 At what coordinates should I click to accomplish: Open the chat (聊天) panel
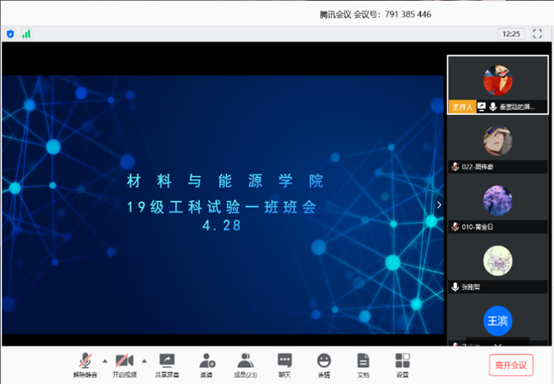pyautogui.click(x=285, y=365)
